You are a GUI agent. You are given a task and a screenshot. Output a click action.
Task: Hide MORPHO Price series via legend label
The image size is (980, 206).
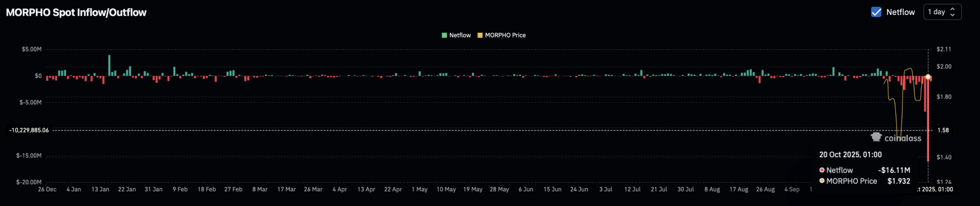coord(505,35)
